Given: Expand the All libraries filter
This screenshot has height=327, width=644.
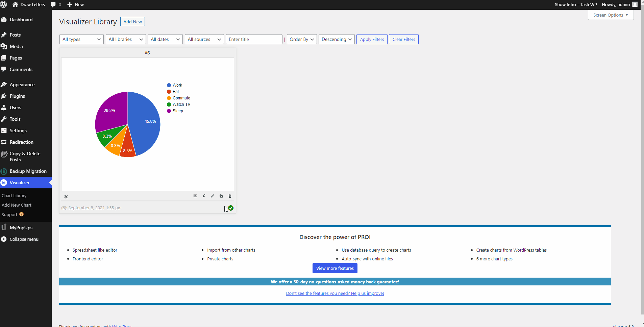Looking at the screenshot, I should [126, 39].
